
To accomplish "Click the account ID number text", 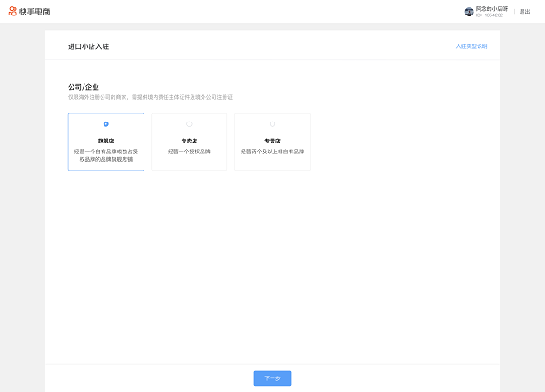I will (490, 15).
